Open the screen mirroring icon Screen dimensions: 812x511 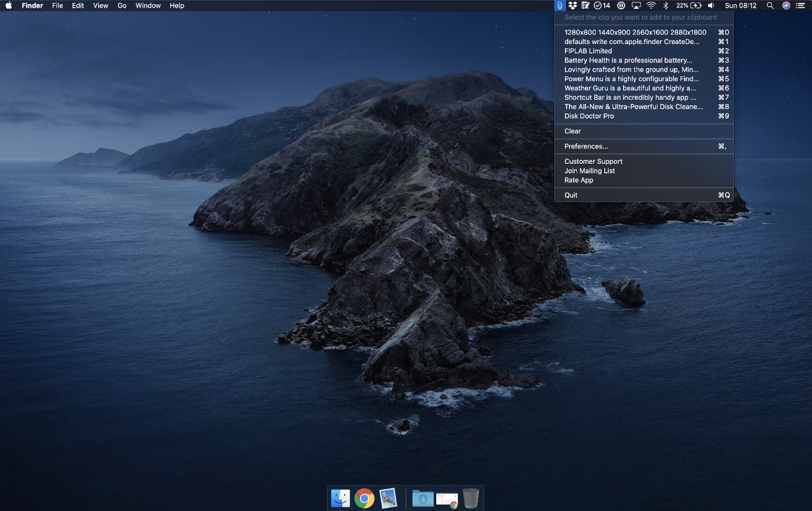pos(636,5)
